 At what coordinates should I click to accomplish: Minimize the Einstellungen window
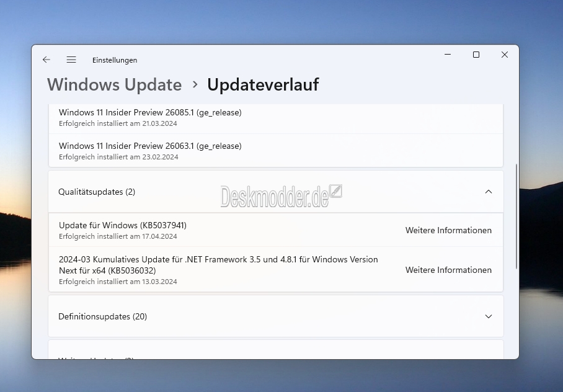click(448, 55)
